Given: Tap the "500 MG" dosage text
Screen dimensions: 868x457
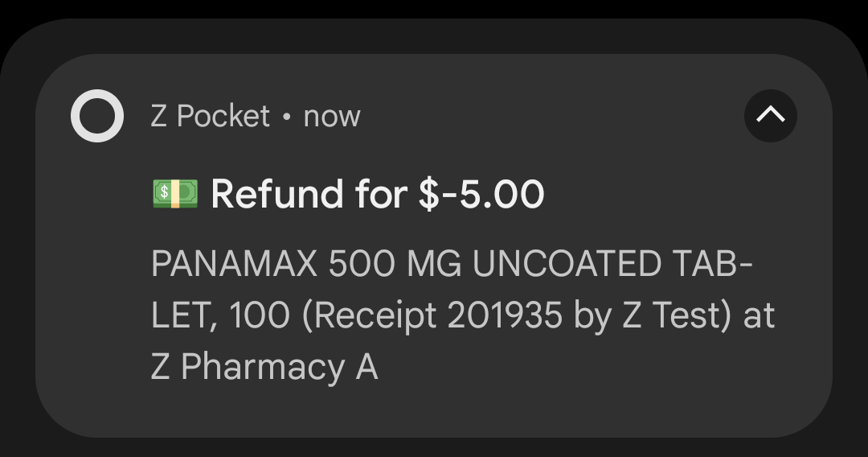Looking at the screenshot, I should pos(395,263).
